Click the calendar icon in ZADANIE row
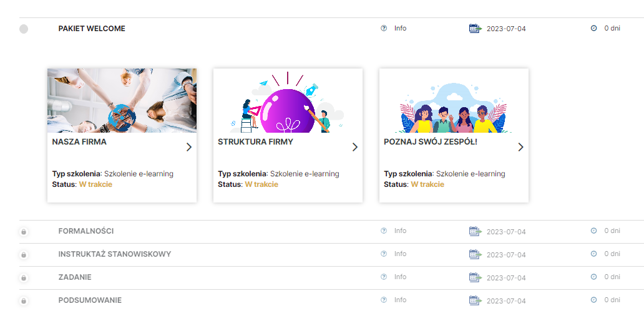This screenshot has height=324, width=644. [475, 277]
